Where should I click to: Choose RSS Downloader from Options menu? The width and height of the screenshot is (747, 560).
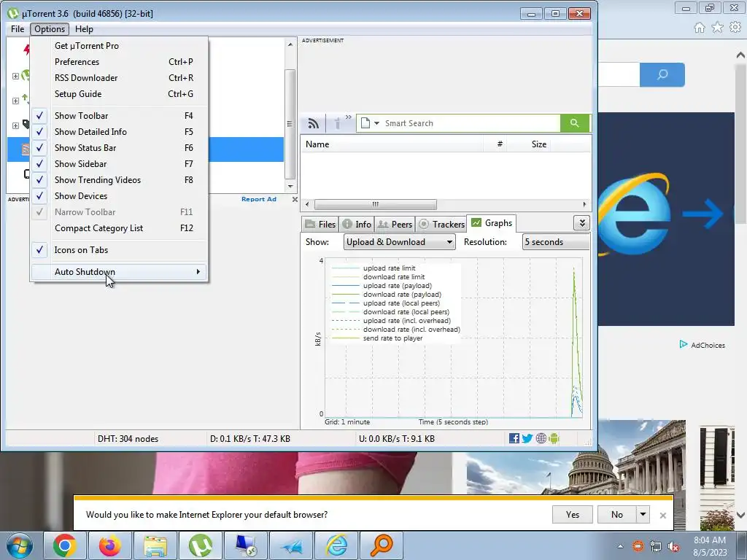(119, 78)
